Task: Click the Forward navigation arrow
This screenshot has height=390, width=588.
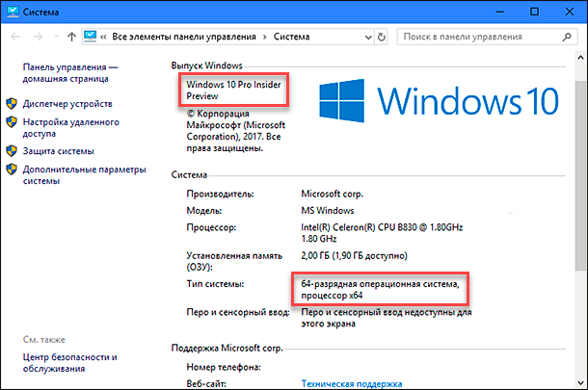Action: [38, 37]
